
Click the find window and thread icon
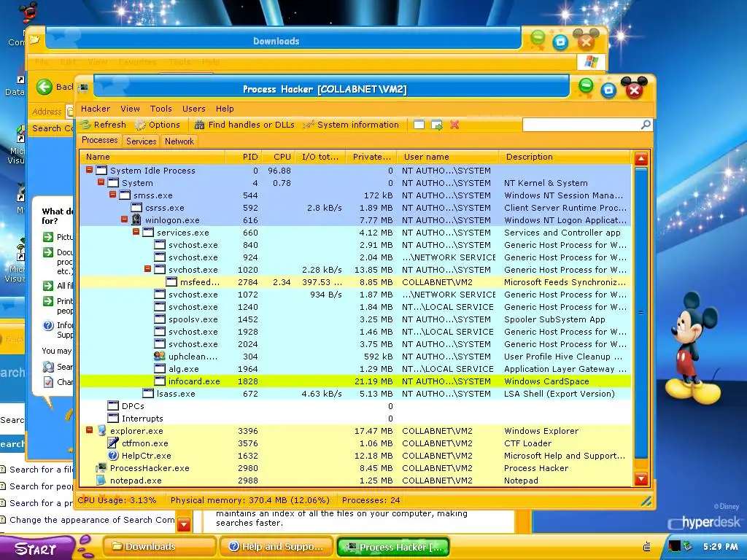[436, 125]
